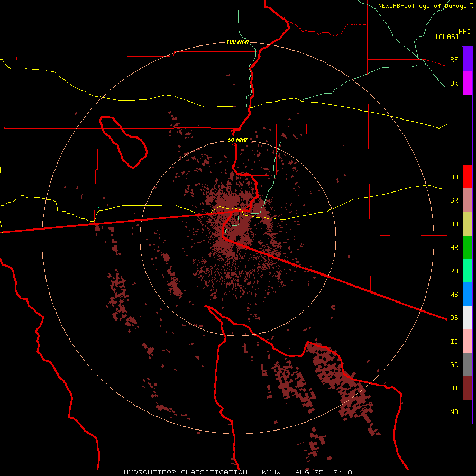
Task: Click the RA legend label
Action: pos(454,271)
